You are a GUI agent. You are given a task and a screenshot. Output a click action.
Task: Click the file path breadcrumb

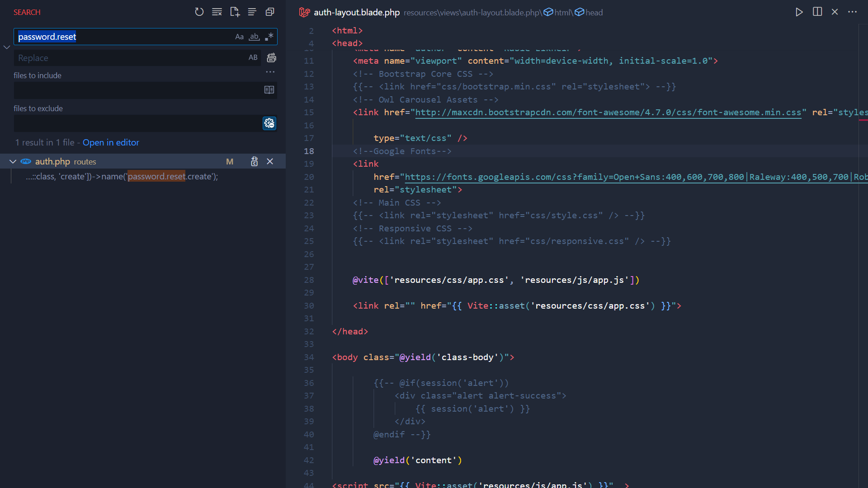472,12
